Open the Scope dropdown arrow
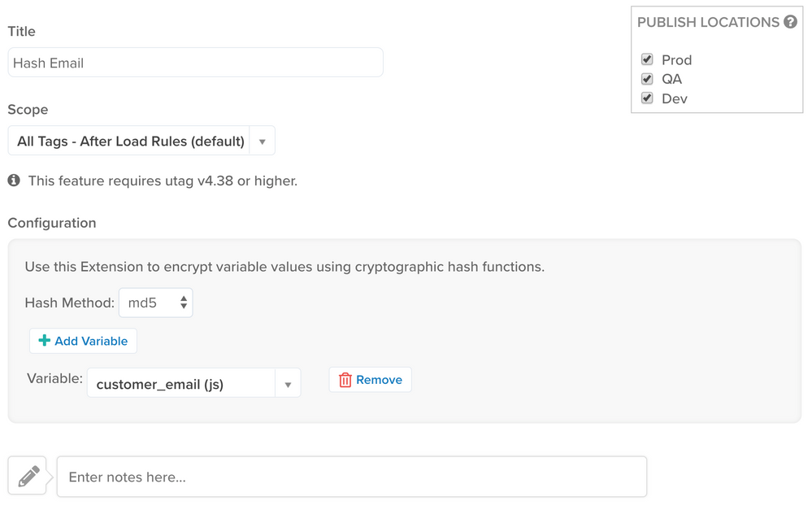 point(262,142)
